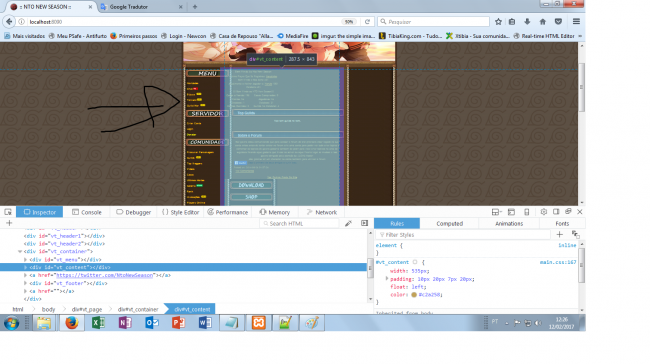
Task: Expand the padding shorthand property
Action: pyautogui.click(x=387, y=279)
